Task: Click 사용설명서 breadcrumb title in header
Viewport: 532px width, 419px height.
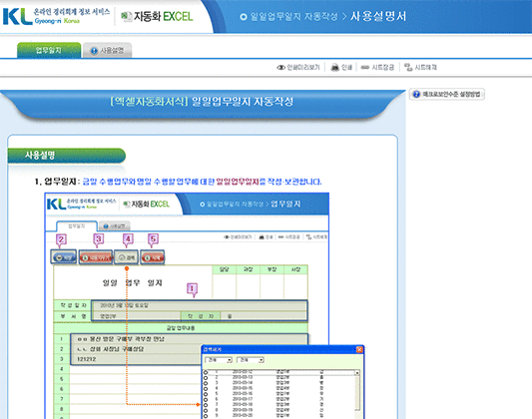Action: [x=378, y=16]
